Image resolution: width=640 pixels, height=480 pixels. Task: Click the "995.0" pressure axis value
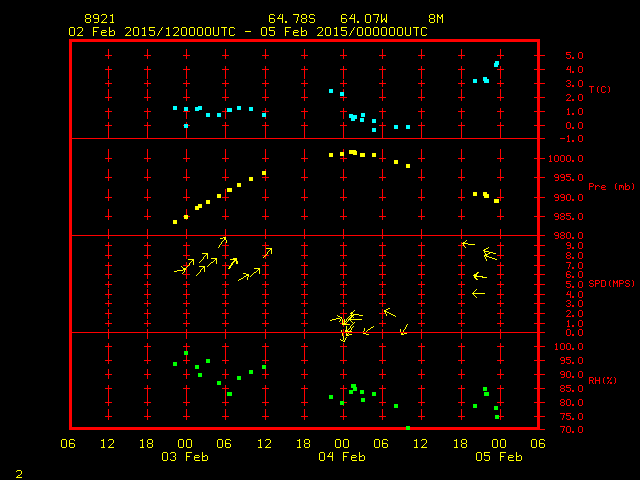pyautogui.click(x=569, y=178)
